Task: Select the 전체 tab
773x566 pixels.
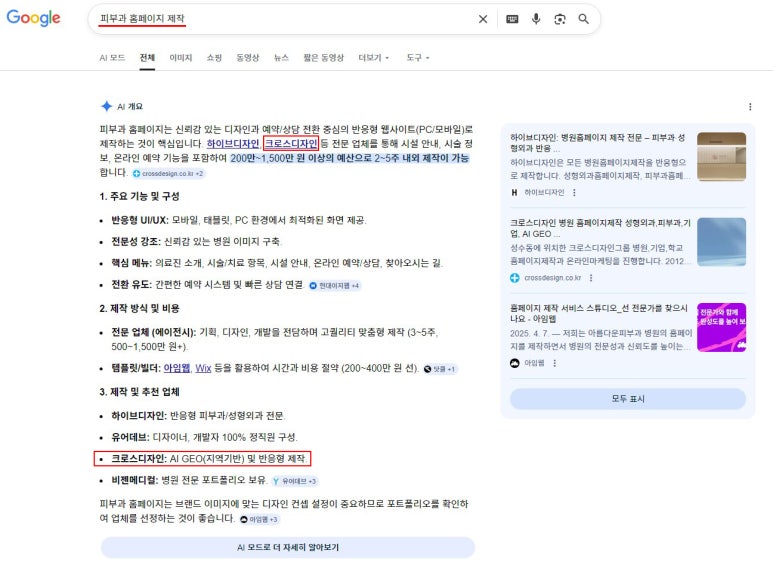Action: (147, 58)
